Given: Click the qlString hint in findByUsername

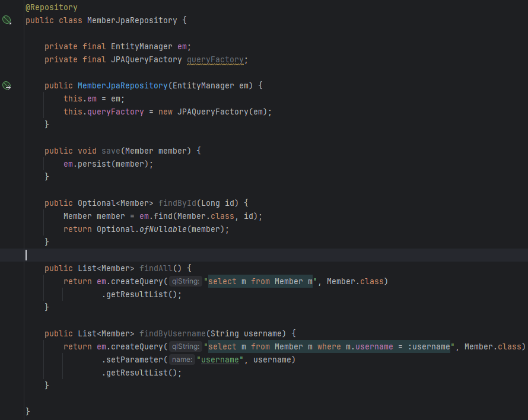Looking at the screenshot, I should (x=186, y=346).
